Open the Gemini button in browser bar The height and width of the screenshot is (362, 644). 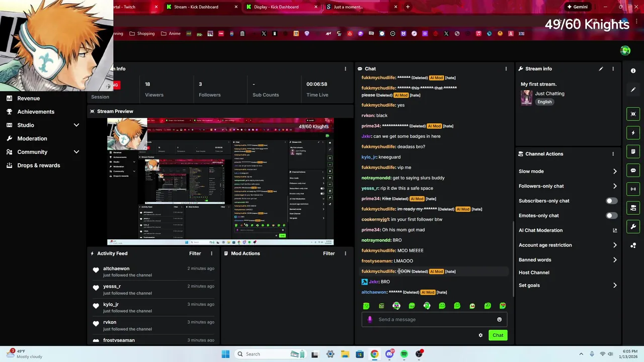coord(577,7)
